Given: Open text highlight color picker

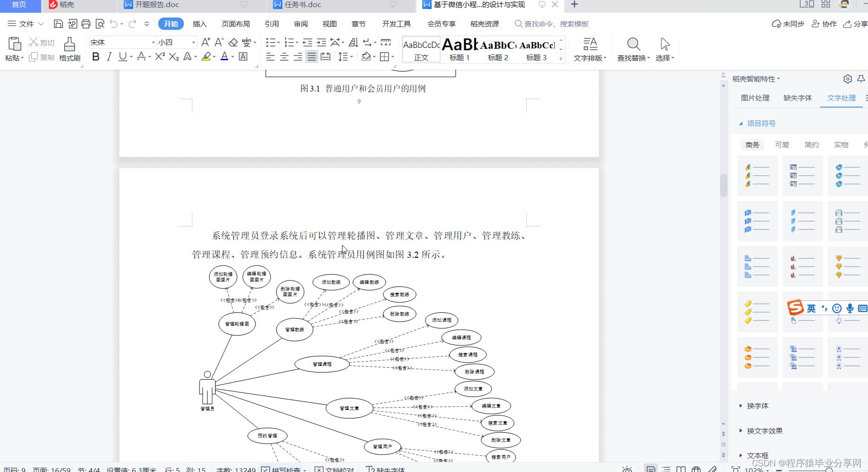Looking at the screenshot, I should [214, 56].
